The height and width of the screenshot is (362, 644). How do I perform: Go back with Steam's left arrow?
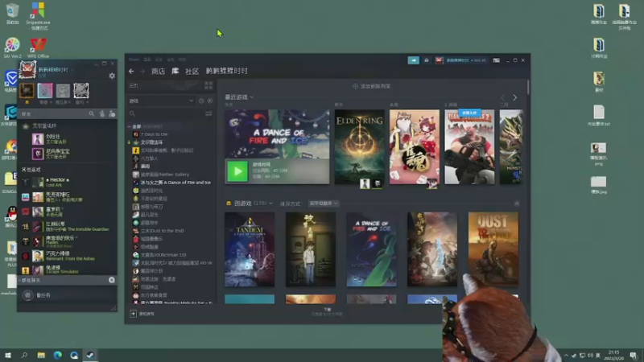[131, 71]
